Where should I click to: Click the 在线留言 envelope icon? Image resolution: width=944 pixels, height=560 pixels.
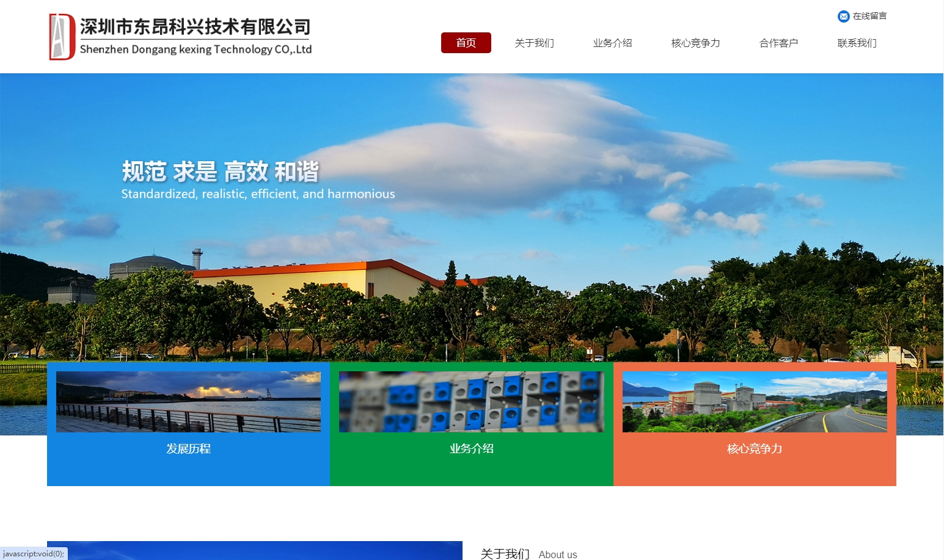pos(843,16)
